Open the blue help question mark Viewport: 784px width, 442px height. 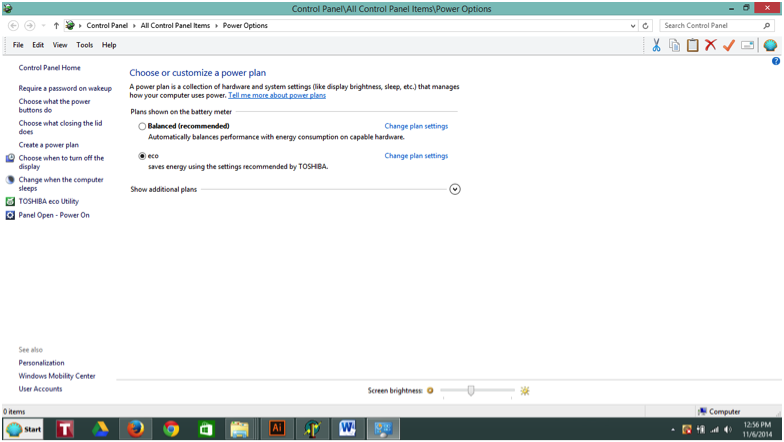(776, 62)
